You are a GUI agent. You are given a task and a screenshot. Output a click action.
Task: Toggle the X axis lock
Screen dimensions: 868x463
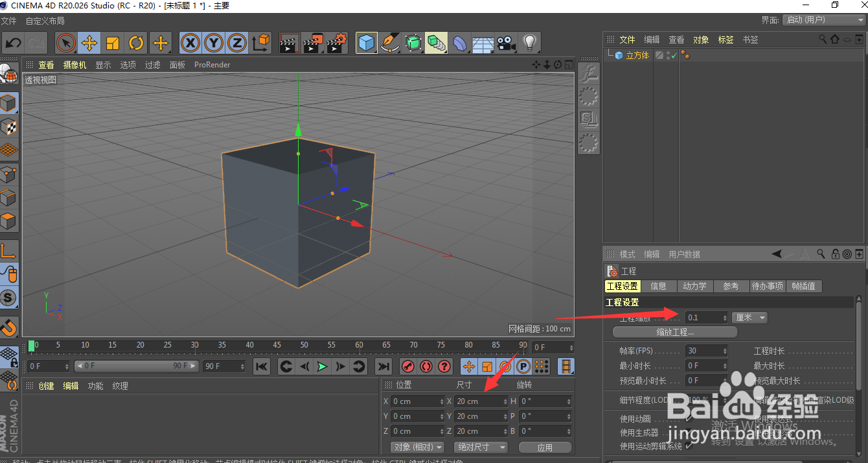tap(190, 43)
